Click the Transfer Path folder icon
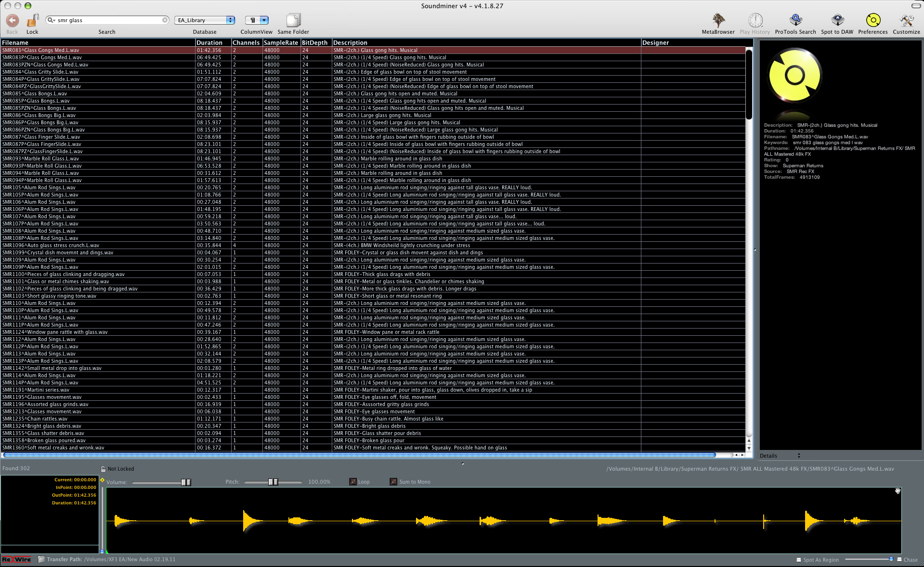The width and height of the screenshot is (924, 567). 41,559
